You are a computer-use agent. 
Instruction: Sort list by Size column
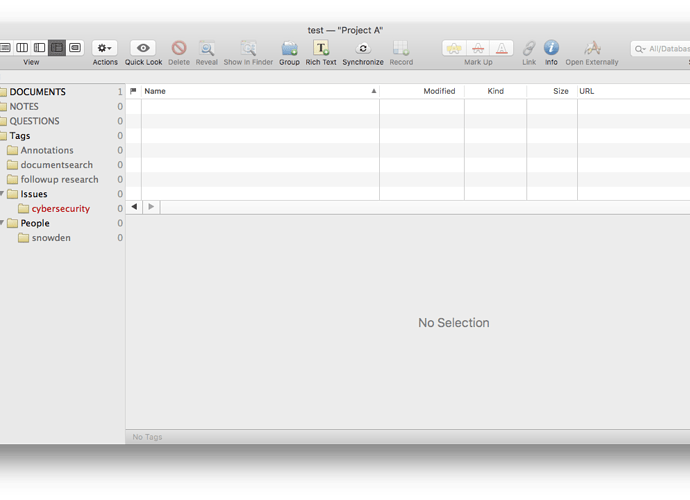[552, 91]
